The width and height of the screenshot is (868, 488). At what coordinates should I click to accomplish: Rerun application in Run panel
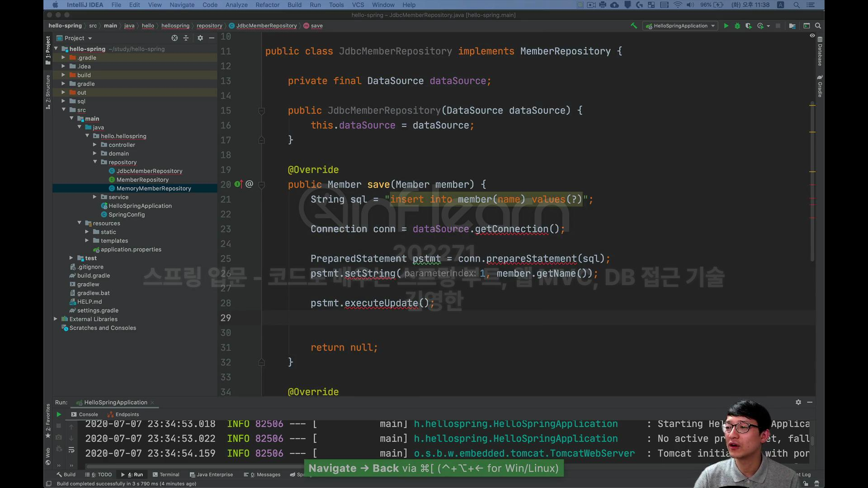tap(59, 414)
